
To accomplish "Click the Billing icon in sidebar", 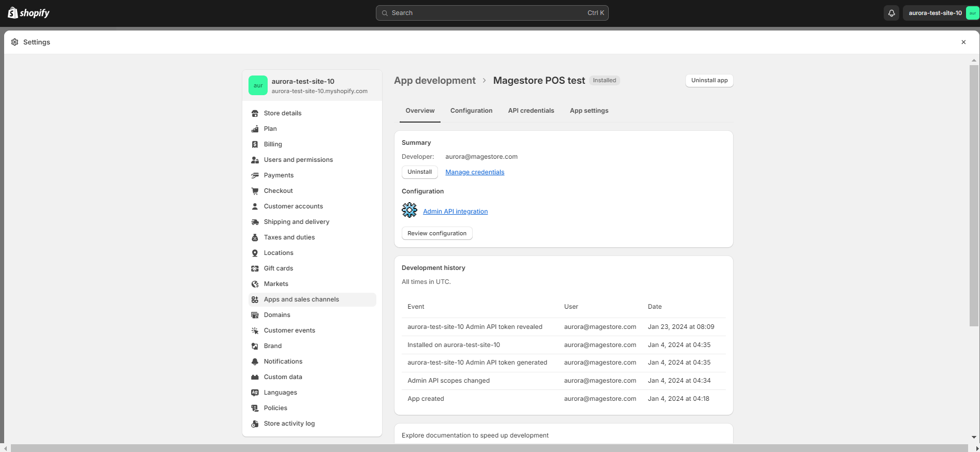I will [x=255, y=144].
